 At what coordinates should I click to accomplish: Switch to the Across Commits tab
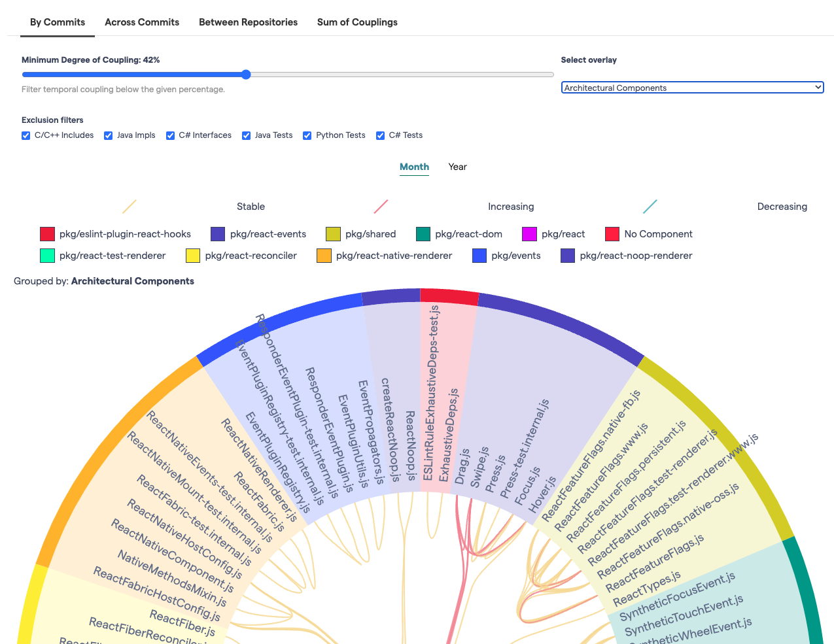click(x=142, y=22)
